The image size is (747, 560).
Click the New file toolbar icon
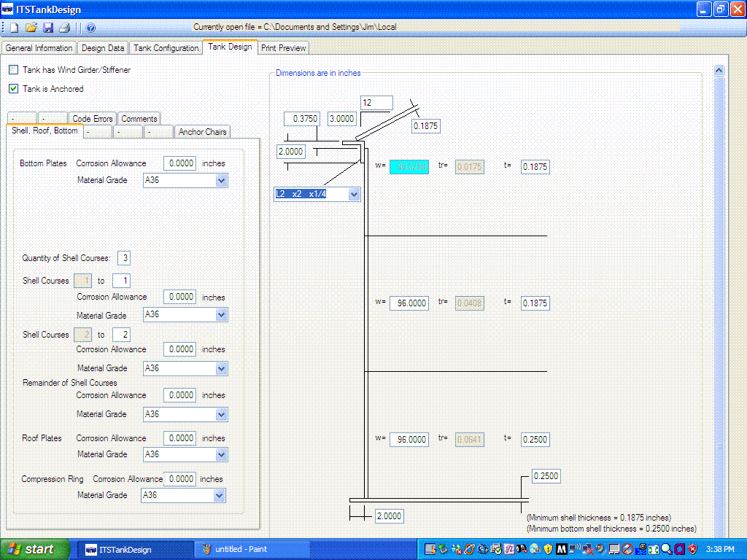click(15, 28)
